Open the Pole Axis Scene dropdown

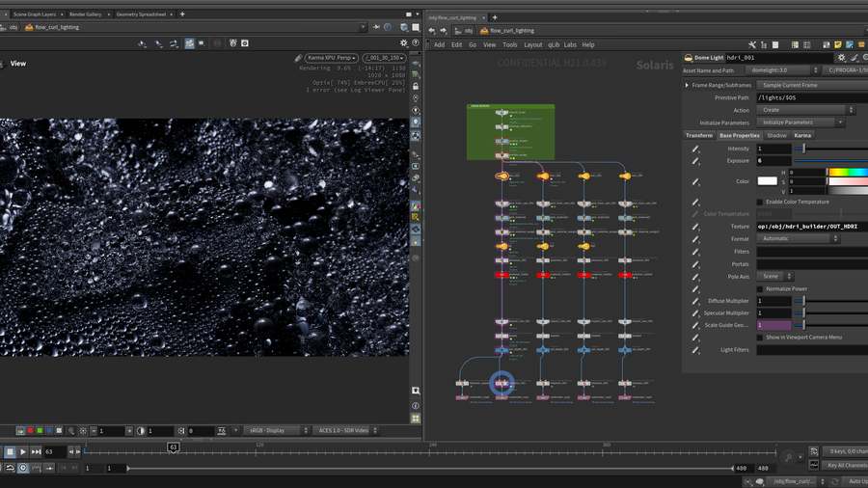[774, 276]
